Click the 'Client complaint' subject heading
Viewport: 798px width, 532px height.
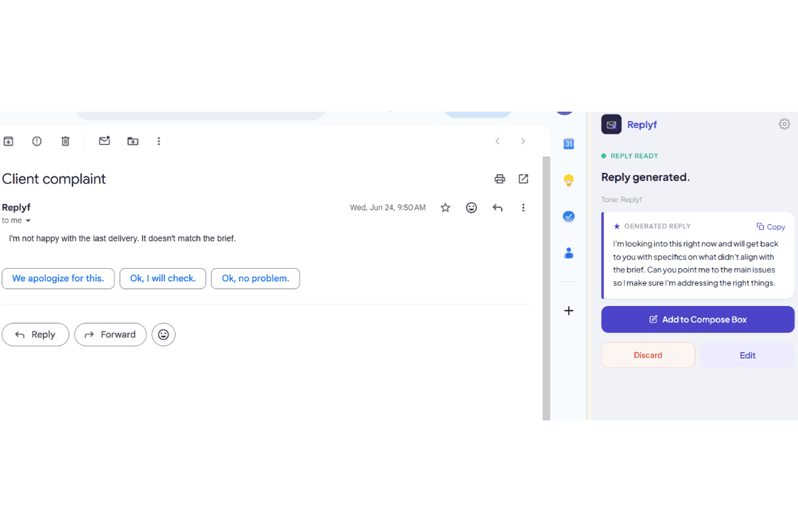54,179
